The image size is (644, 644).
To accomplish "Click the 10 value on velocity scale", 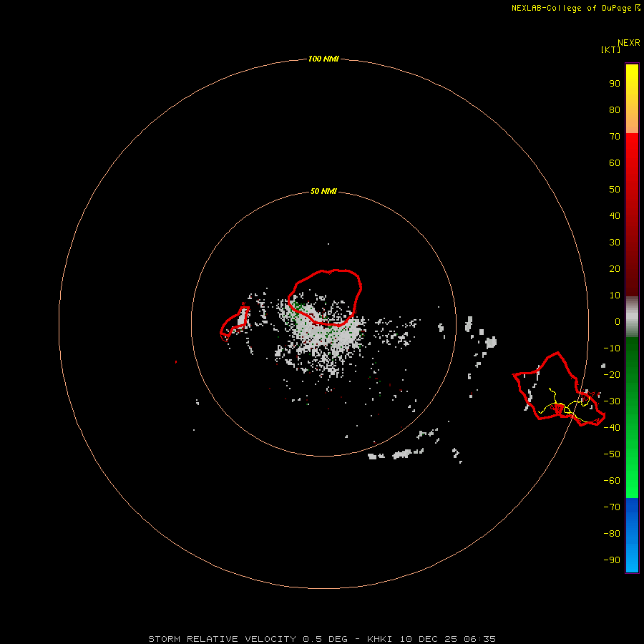I will coord(615,296).
